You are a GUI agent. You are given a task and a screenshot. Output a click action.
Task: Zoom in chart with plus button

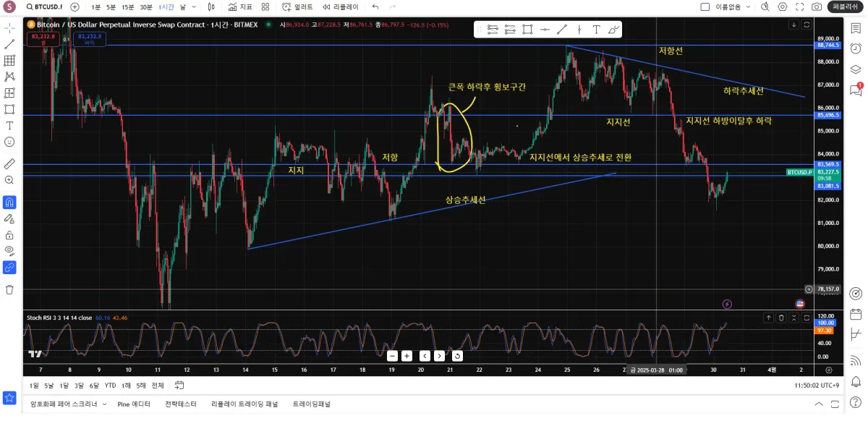(x=407, y=356)
